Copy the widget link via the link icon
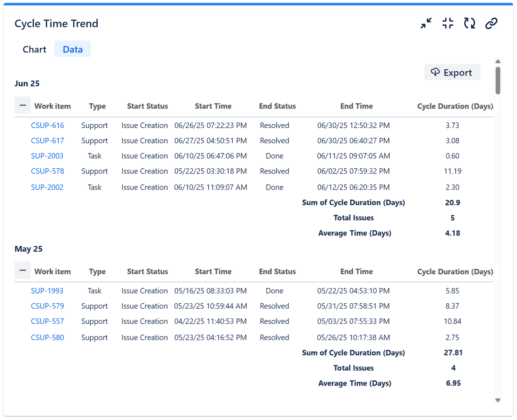Image resolution: width=517 pixels, height=420 pixels. 491,23
